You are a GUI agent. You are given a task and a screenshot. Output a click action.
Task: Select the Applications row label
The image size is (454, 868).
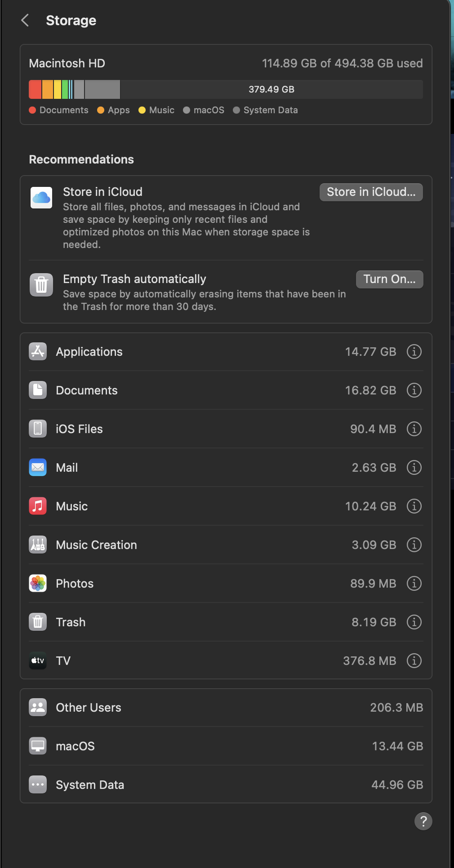point(89,352)
